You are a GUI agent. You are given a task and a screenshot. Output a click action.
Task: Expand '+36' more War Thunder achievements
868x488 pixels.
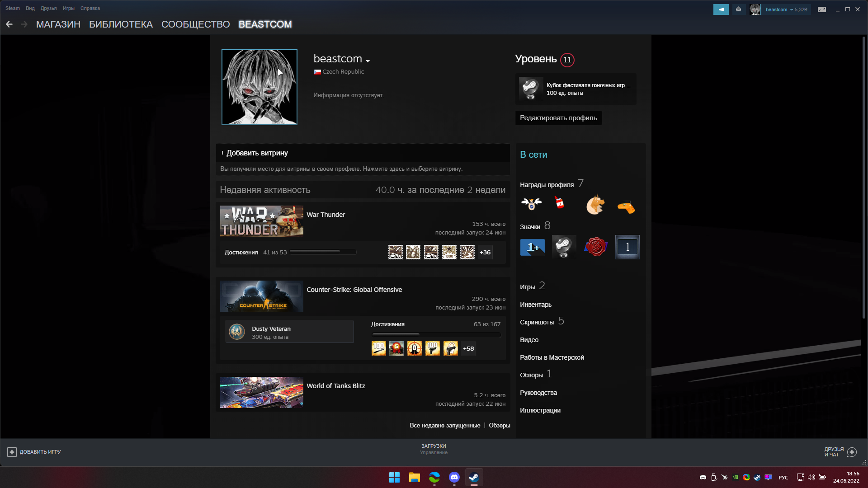coord(485,253)
